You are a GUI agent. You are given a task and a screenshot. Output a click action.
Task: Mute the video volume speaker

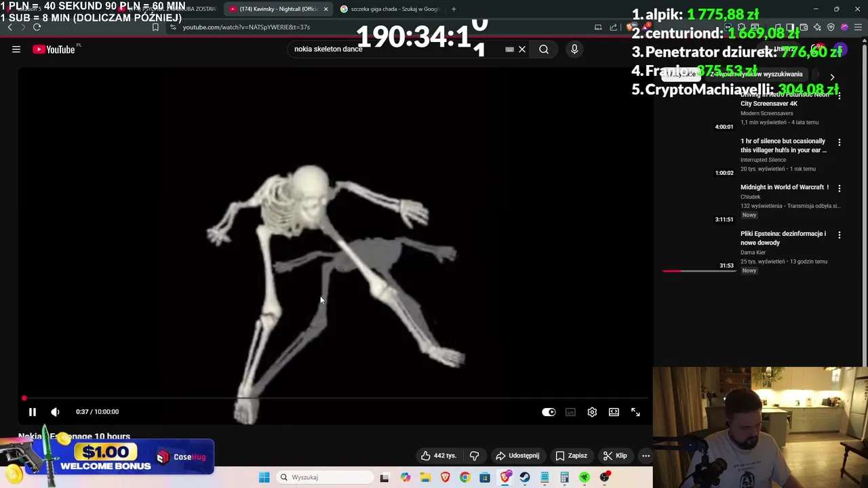pos(55,411)
